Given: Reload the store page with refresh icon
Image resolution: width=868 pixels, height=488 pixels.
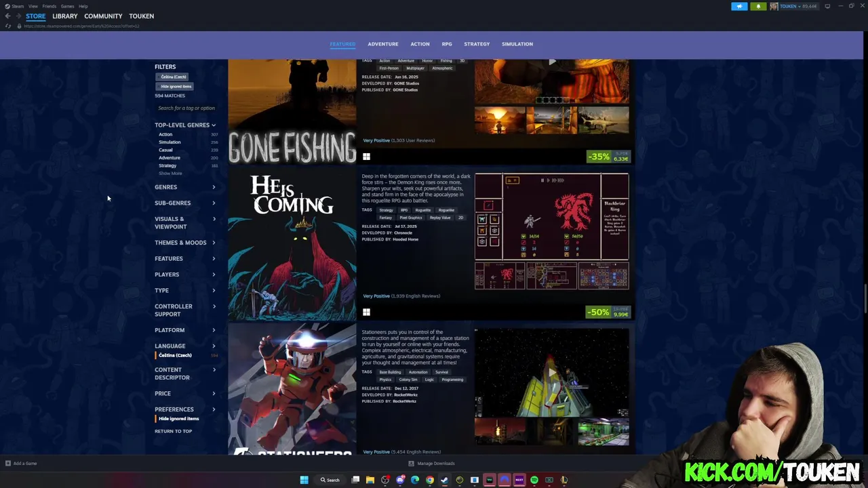Looking at the screenshot, I should tap(8, 26).
